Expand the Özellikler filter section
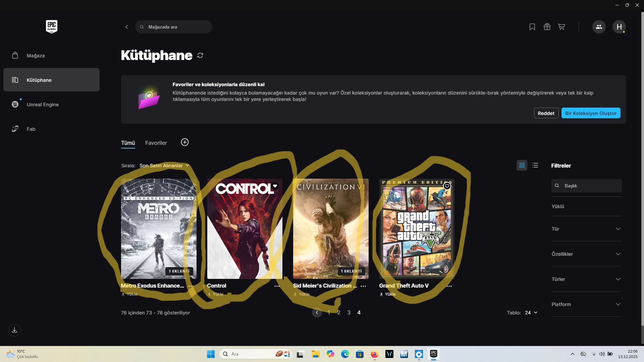The height and width of the screenshot is (362, 644). [586, 254]
